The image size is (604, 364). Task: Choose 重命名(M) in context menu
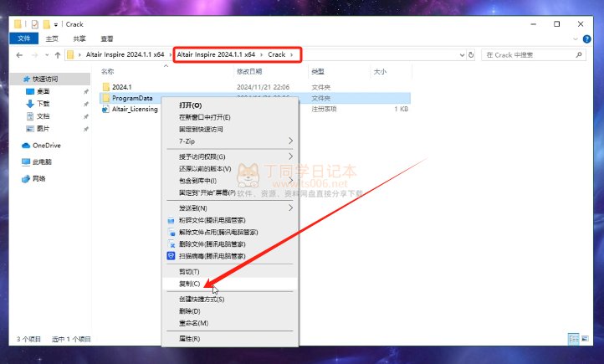pos(230,323)
